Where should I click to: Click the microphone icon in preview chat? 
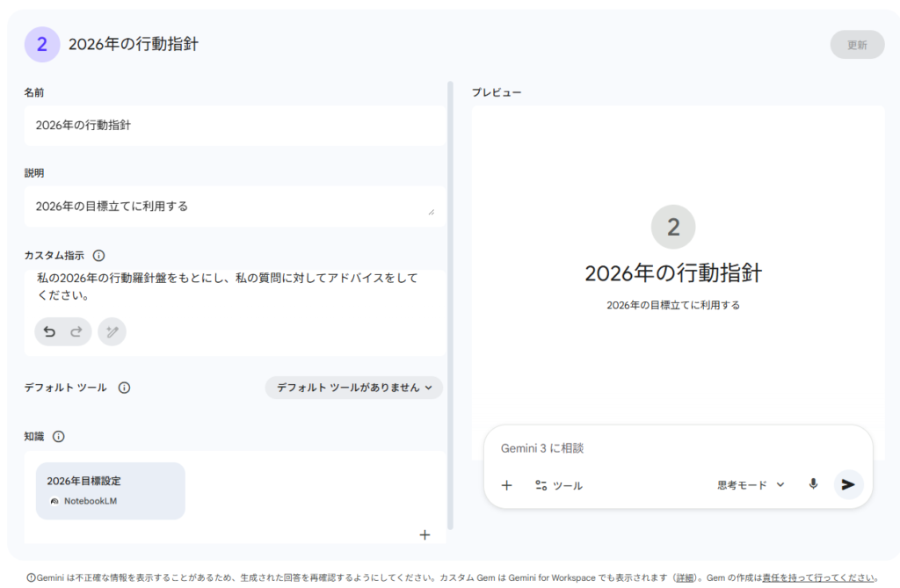[813, 484]
